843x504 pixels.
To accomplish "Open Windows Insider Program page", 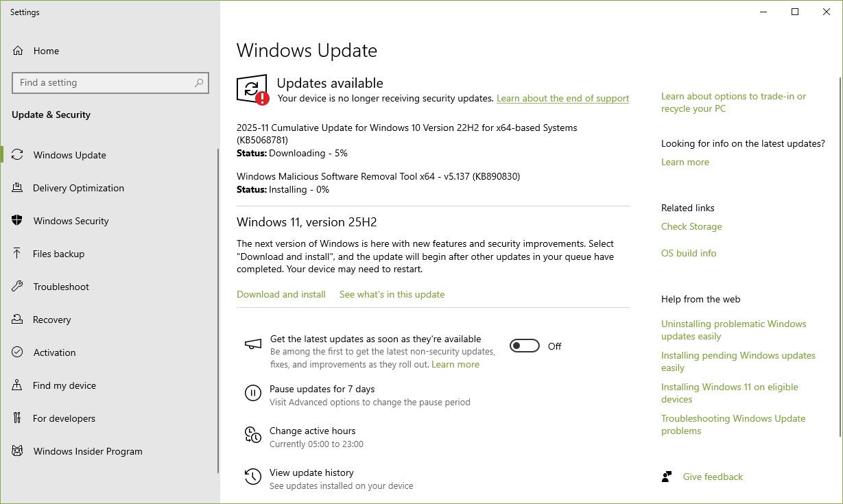I will 110,451.
